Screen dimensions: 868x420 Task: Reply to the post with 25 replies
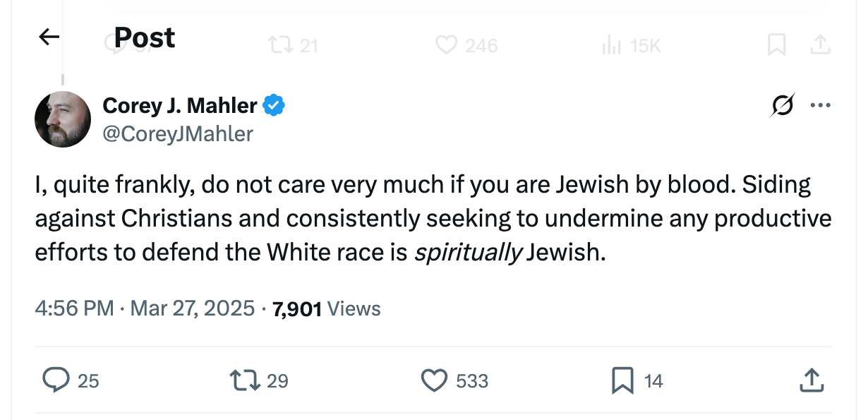click(55, 380)
